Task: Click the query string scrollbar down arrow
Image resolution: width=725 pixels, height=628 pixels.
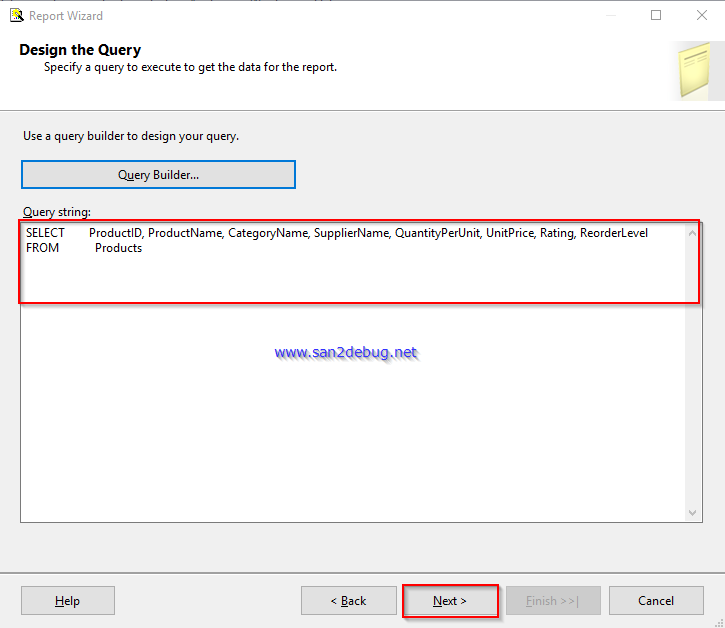Action: pos(693,512)
